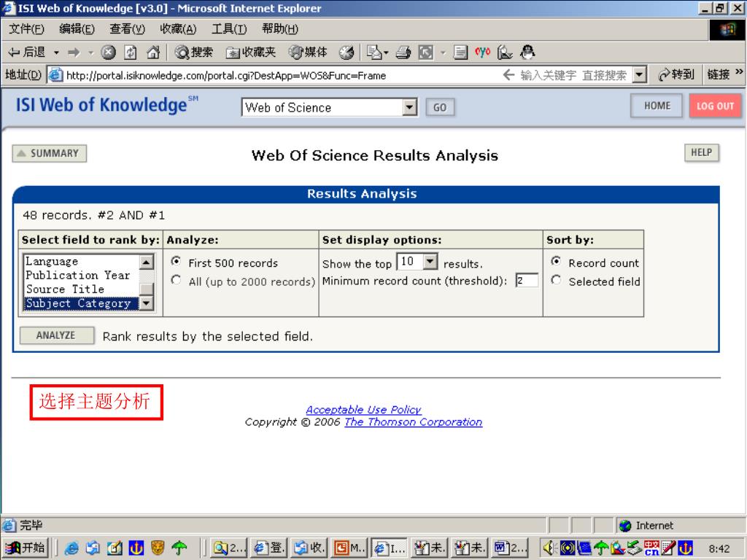Select 'Subject Category' in the field list
The width and height of the screenshot is (747, 560).
pyautogui.click(x=82, y=303)
